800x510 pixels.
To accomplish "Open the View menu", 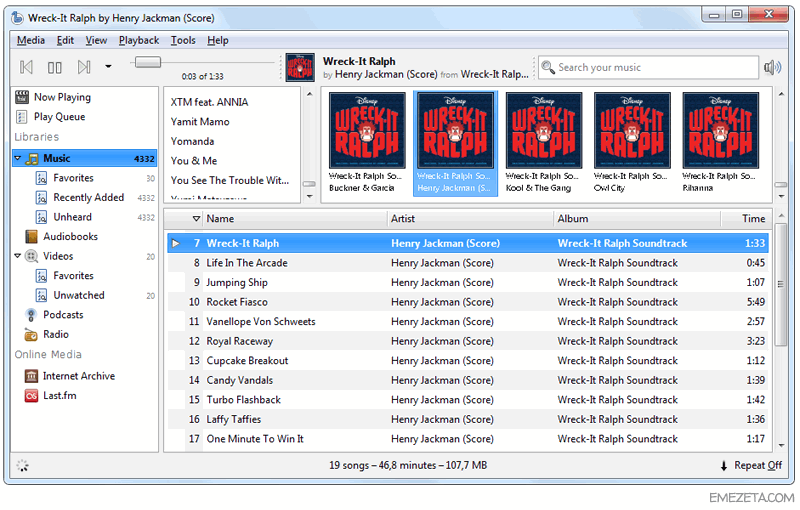I will tap(96, 40).
